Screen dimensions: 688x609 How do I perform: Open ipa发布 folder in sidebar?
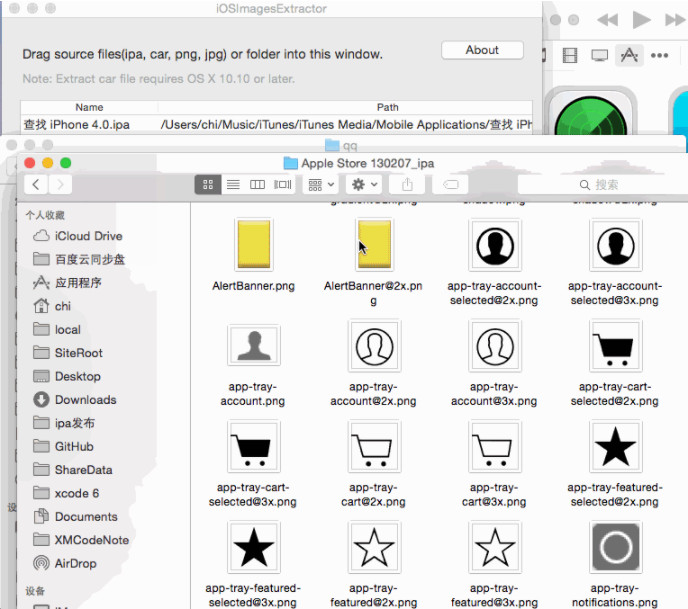64,423
